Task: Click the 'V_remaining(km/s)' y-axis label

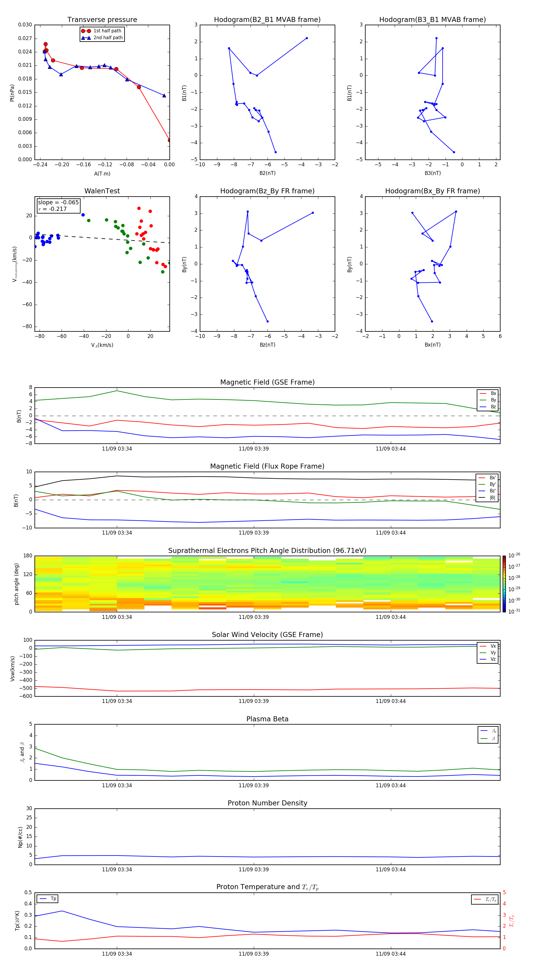Action: 15,264
